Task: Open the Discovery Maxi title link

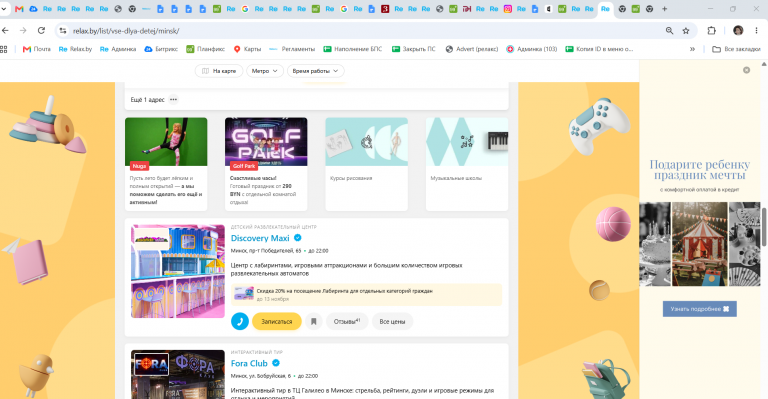Action: click(260, 238)
